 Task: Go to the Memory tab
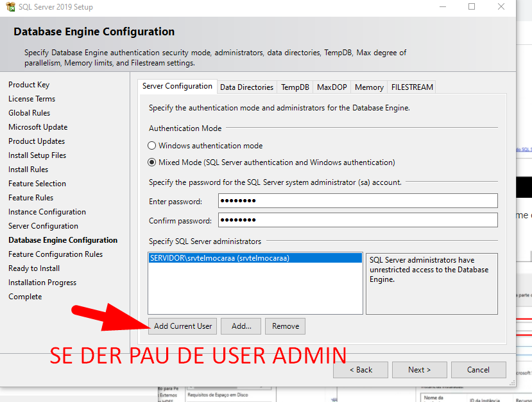tap(369, 87)
